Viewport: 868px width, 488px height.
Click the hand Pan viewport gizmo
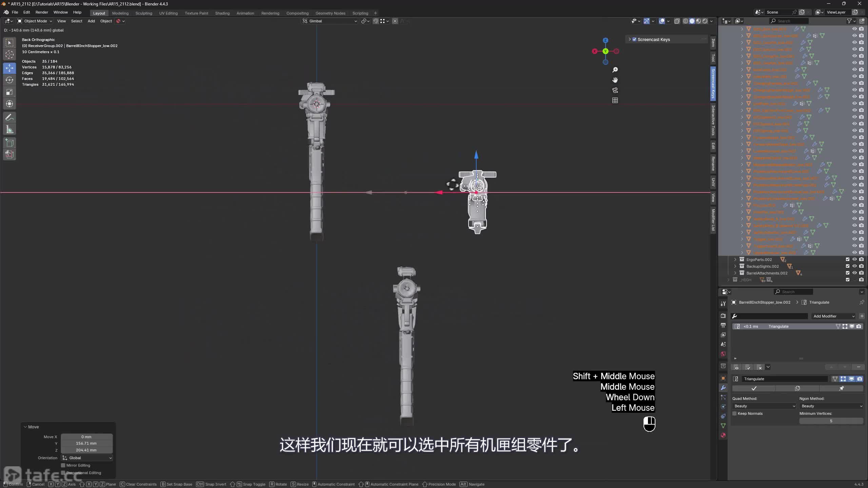click(615, 80)
